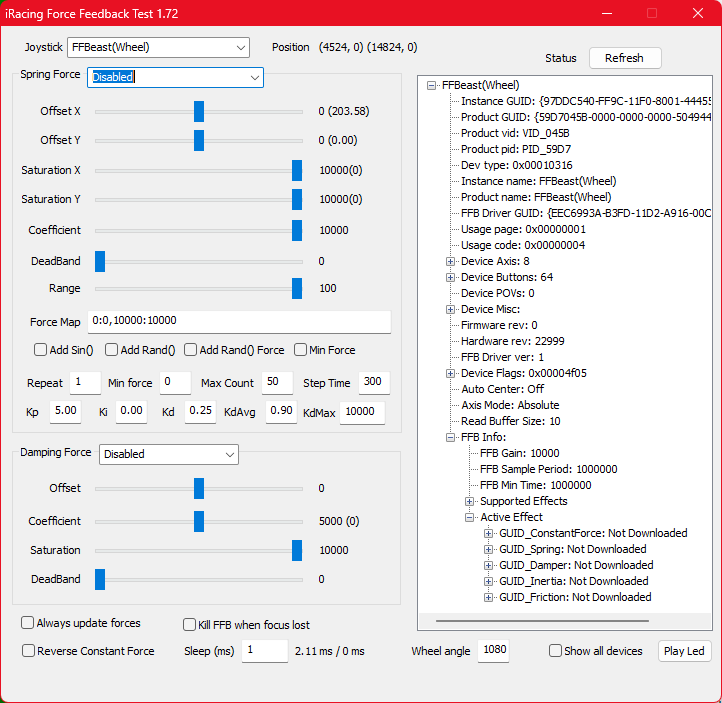Select the Auto Center: Off row
The image size is (722, 703).
tap(503, 389)
